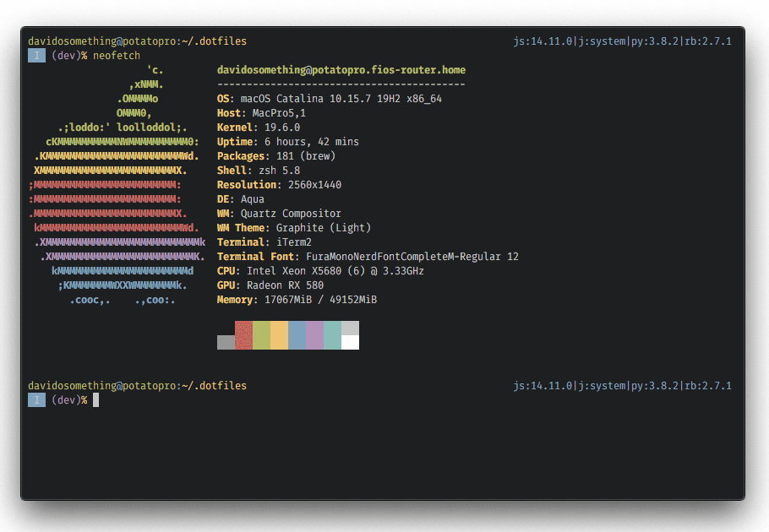Click the blue palette block

pyautogui.click(x=297, y=335)
